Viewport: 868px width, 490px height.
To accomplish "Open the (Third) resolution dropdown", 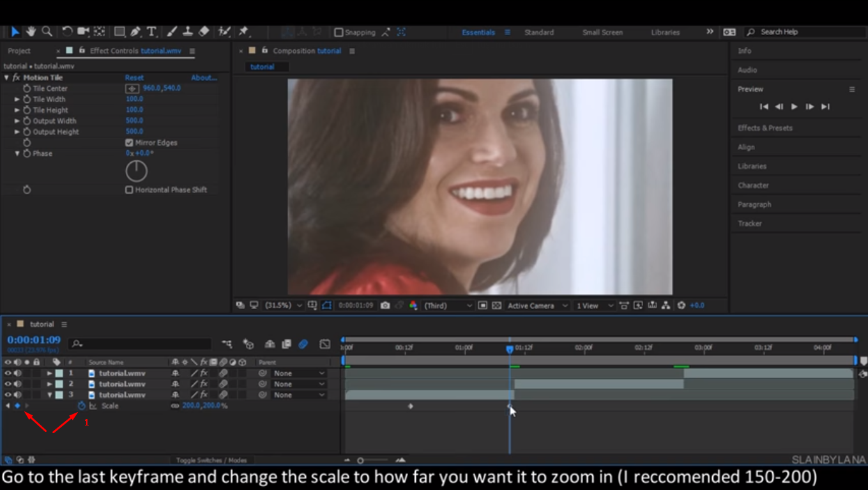I will pyautogui.click(x=448, y=305).
